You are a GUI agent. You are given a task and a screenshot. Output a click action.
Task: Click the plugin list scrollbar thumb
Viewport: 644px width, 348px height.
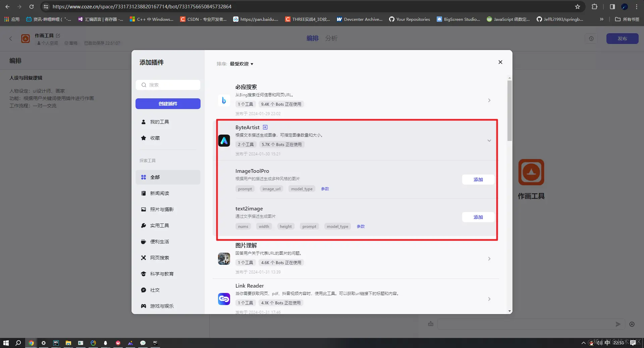tap(509, 111)
